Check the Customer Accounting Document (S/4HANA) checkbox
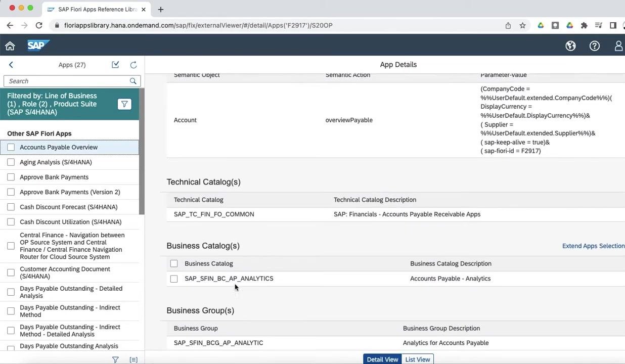 pyautogui.click(x=11, y=272)
